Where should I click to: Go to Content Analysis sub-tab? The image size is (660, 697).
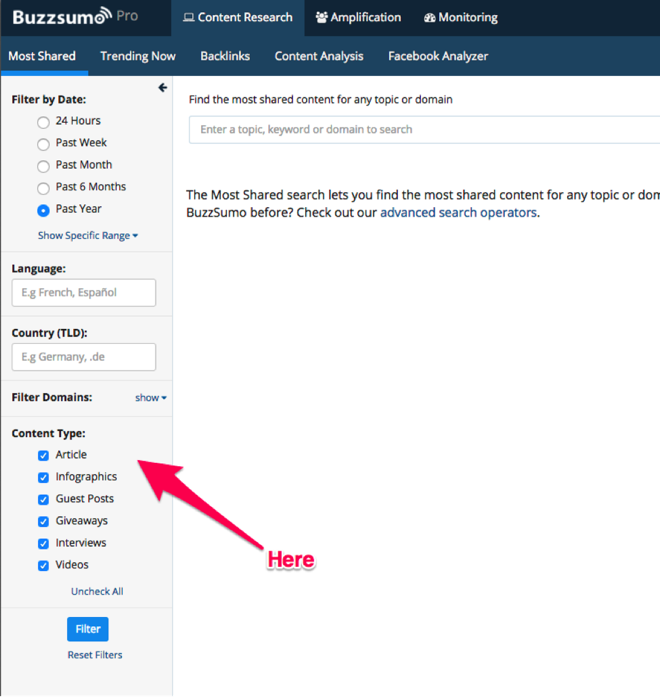319,56
